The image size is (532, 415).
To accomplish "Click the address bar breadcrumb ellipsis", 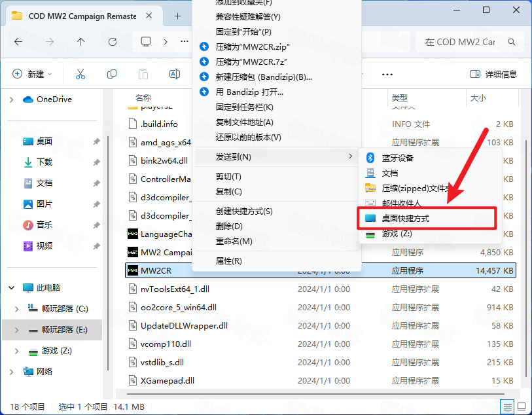I will pyautogui.click(x=185, y=41).
